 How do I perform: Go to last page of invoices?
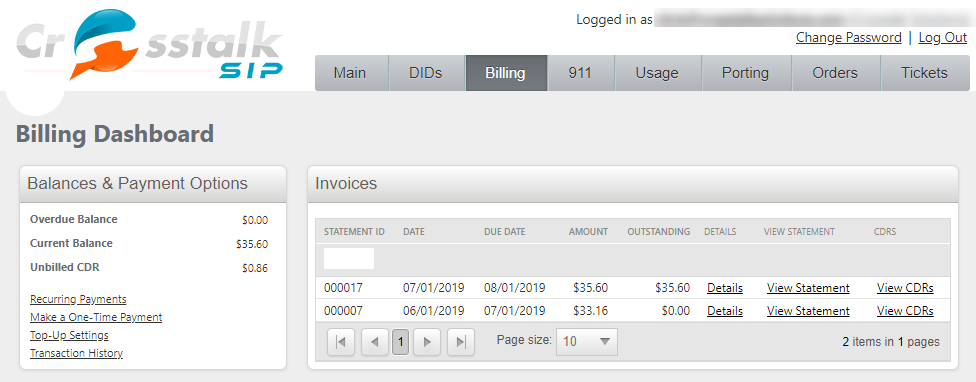click(461, 342)
